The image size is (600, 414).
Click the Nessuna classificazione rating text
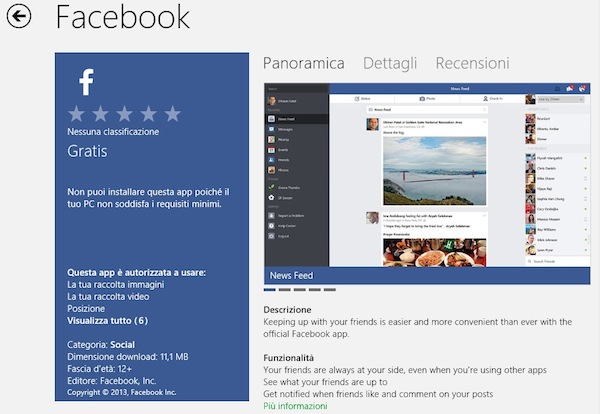[113, 132]
